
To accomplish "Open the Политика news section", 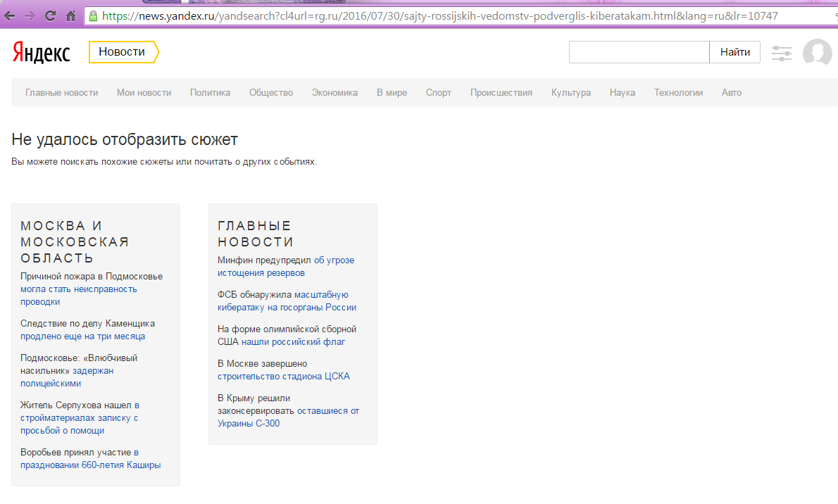I will 210,92.
